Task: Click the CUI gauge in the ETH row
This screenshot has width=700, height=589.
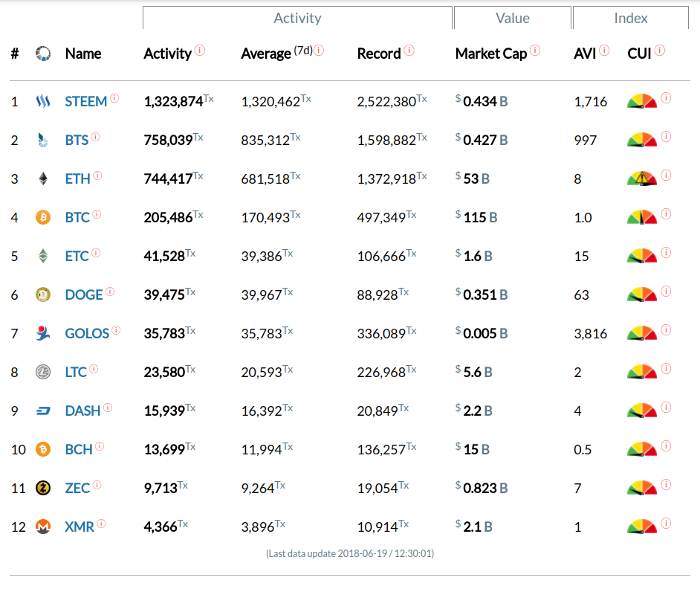Action: (642, 178)
